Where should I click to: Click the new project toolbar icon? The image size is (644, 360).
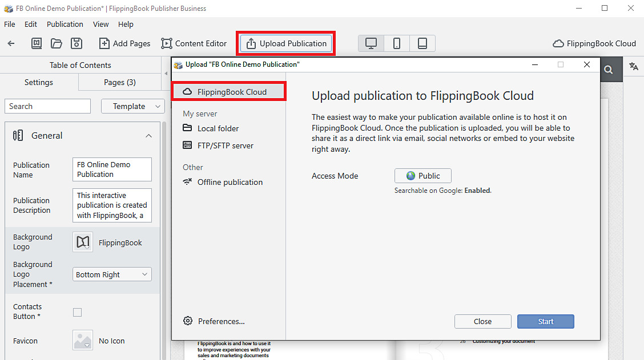pyautogui.click(x=37, y=43)
